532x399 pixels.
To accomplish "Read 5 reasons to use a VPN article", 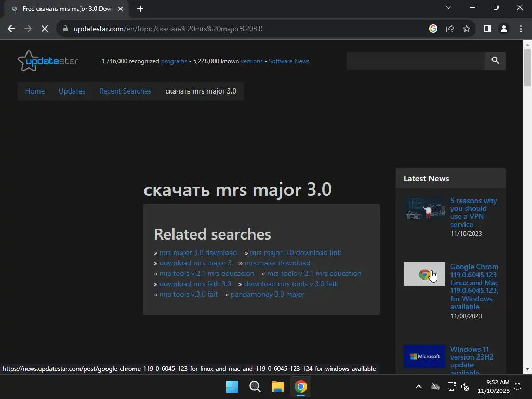I will [x=473, y=212].
